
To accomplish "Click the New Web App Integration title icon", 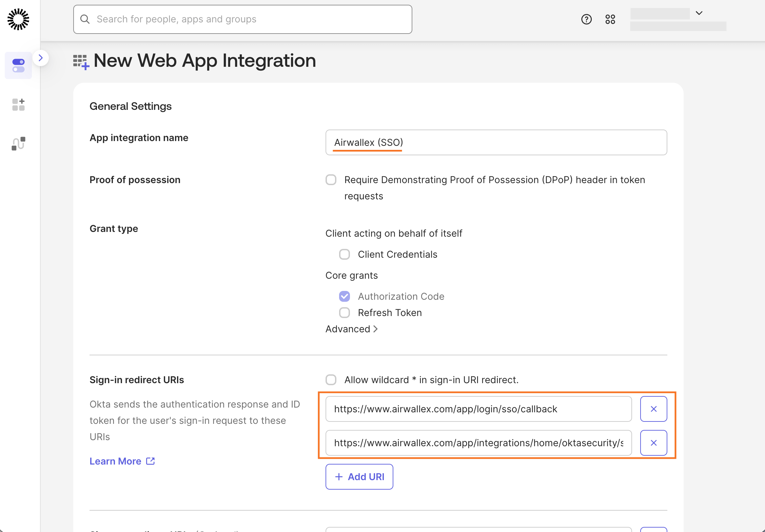I will tap(81, 62).
